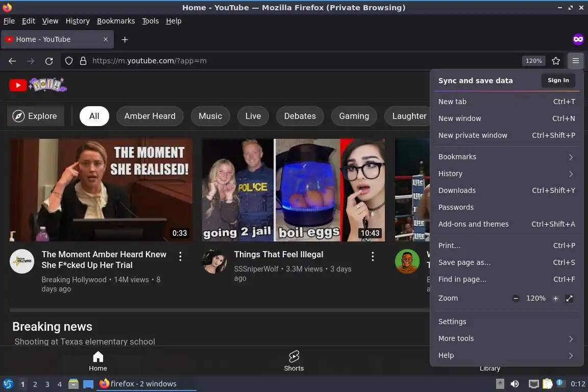Screen dimensions: 588x392
Task: Choose Save page as
Action: 506,262
